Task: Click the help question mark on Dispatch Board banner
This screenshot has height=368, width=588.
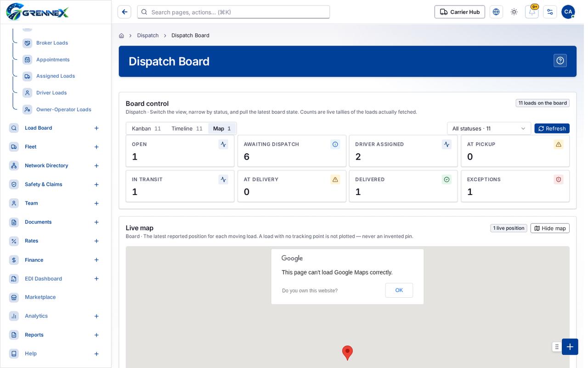Action: (560, 61)
